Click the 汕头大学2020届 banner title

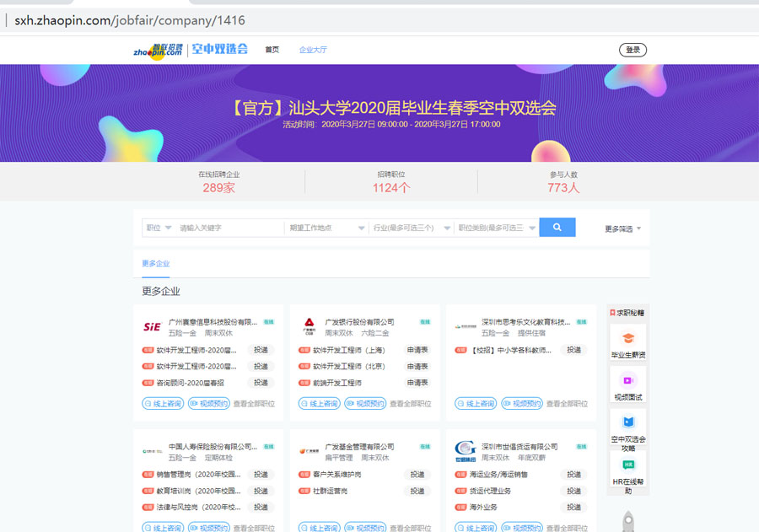click(x=393, y=107)
